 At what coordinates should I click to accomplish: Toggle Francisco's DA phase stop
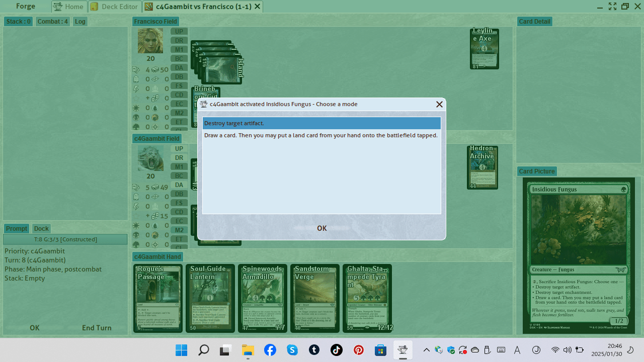pyautogui.click(x=179, y=67)
